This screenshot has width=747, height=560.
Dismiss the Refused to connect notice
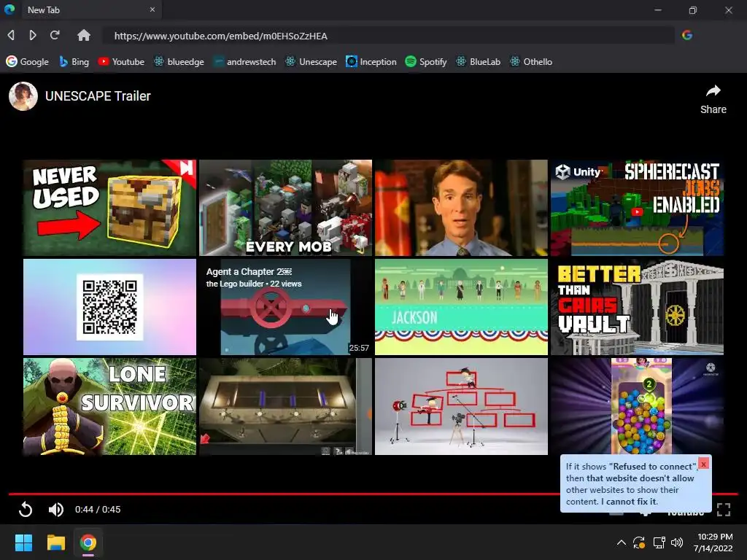coord(703,464)
